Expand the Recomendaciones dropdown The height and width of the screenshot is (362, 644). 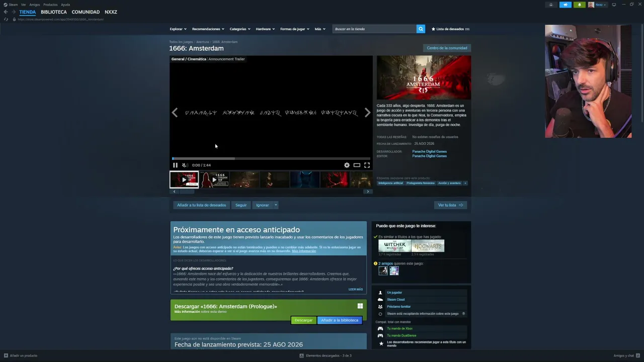pyautogui.click(x=208, y=29)
